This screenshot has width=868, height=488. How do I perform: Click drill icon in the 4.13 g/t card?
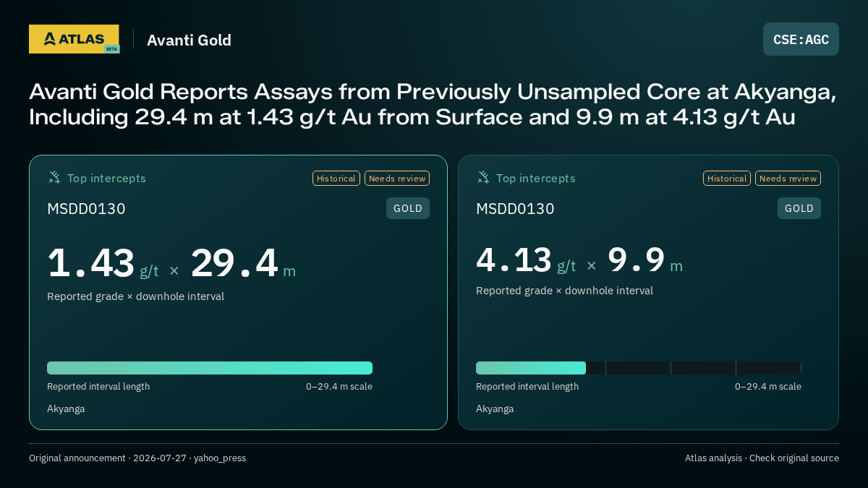483,177
